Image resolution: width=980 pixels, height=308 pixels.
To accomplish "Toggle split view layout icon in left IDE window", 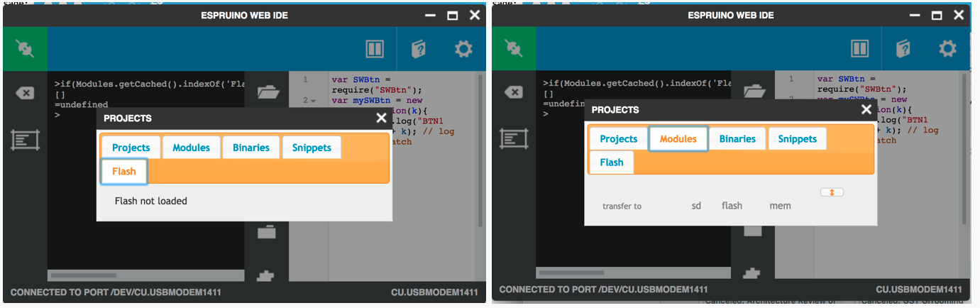I will (x=375, y=49).
